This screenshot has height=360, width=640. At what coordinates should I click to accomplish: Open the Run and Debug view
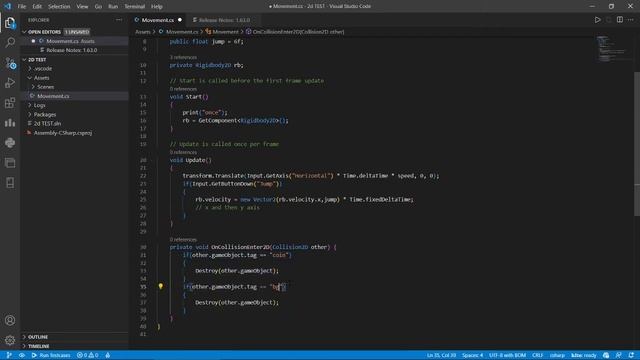[x=10, y=82]
